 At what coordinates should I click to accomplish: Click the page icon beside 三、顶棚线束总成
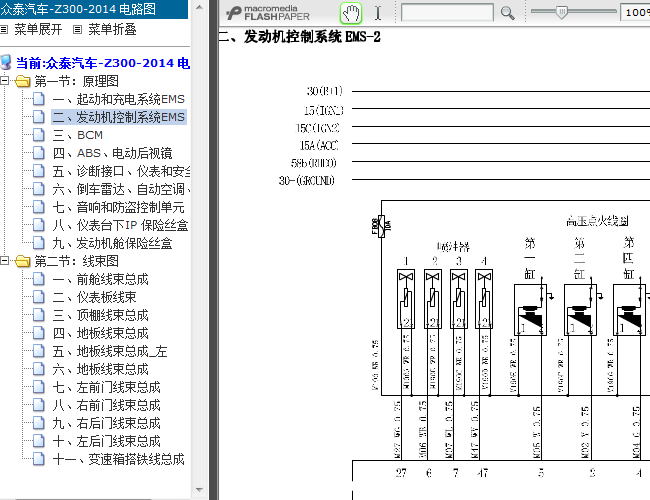tap(39, 316)
